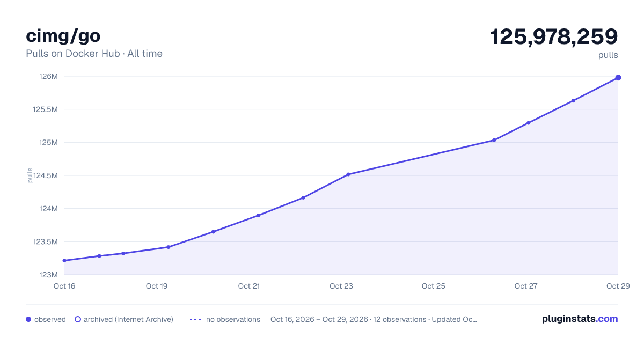The image size is (644, 338).
Task: Click the Oct 25 x-axis label
Action: 434,286
